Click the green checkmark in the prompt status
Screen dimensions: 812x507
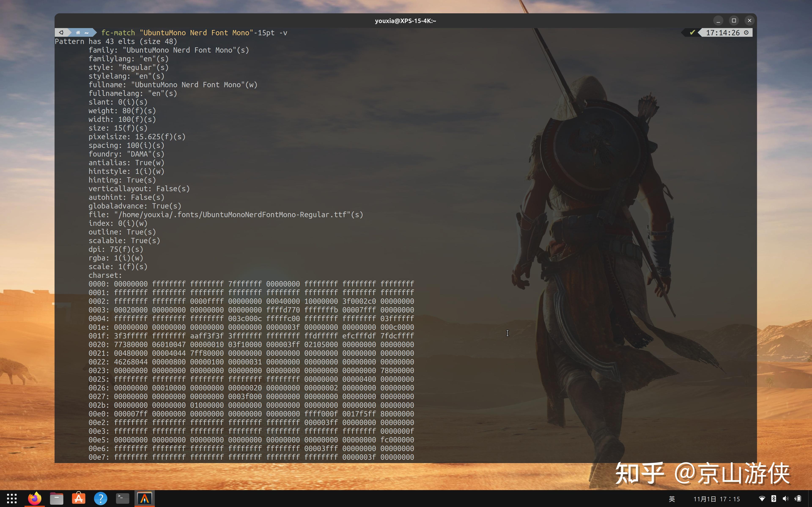tap(693, 33)
